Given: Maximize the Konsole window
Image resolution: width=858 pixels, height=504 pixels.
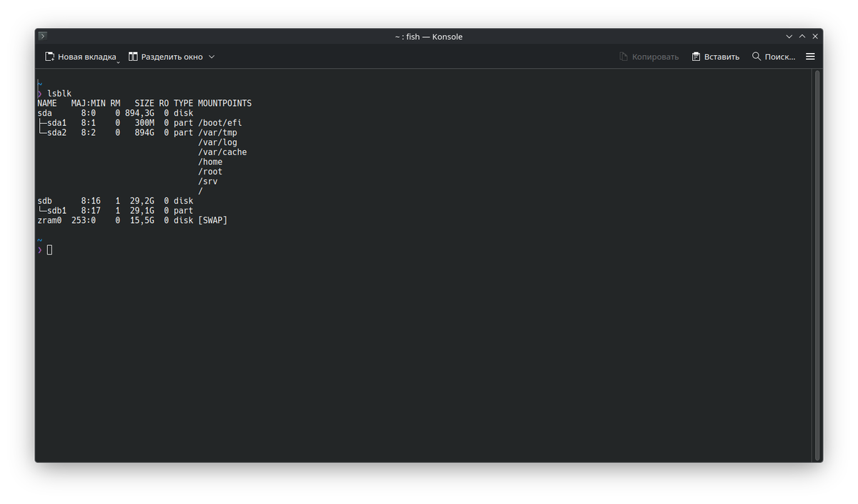Looking at the screenshot, I should pyautogui.click(x=802, y=36).
